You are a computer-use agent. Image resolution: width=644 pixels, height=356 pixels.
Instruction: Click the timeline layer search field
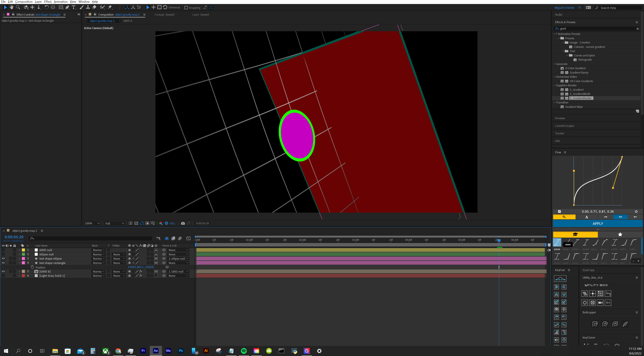pos(90,238)
